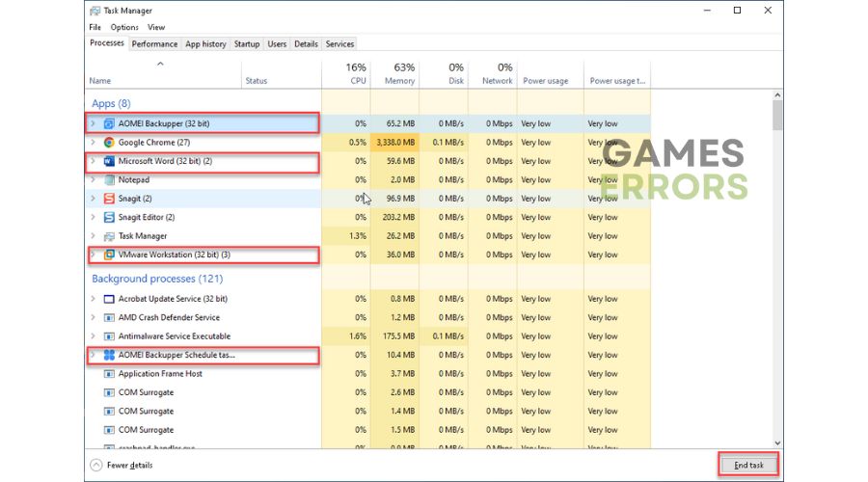Sort processes by Memory column
868x482 pixels.
(394, 74)
